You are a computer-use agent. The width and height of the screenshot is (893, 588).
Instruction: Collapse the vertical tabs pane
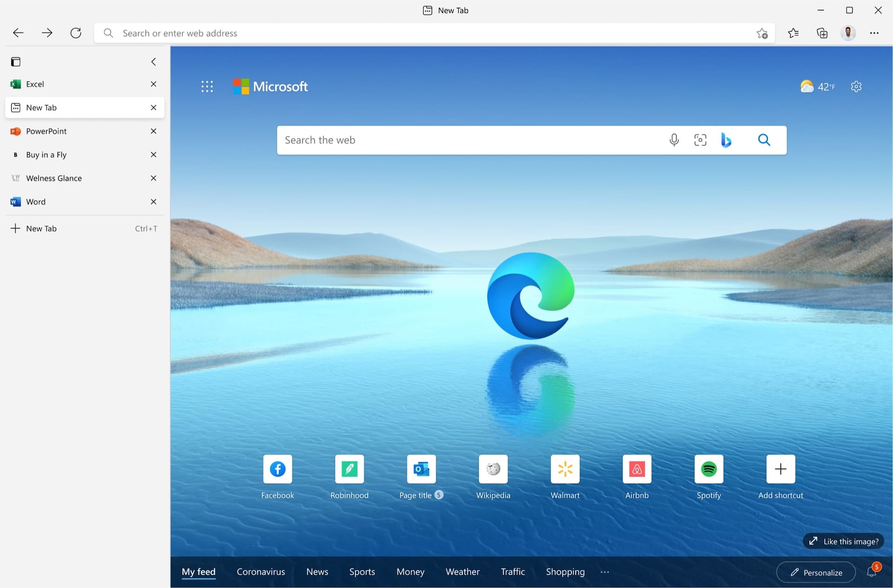click(153, 61)
